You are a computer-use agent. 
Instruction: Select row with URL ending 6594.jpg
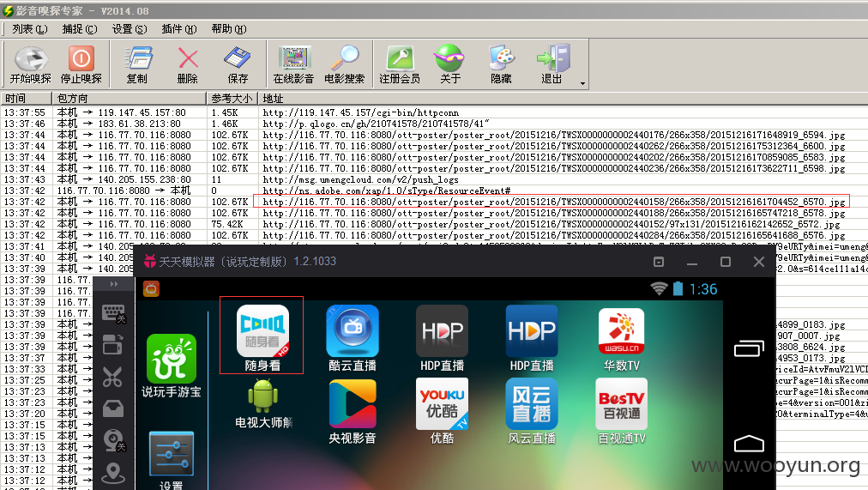pyautogui.click(x=434, y=135)
